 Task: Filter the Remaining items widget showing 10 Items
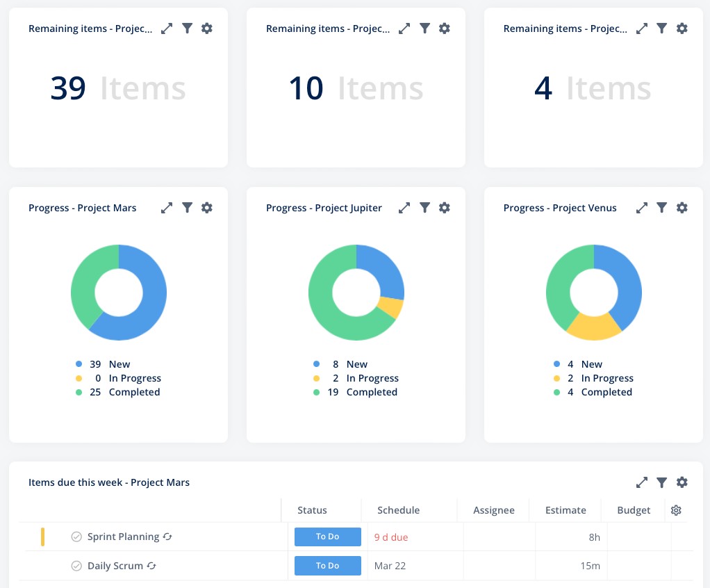[x=424, y=28]
